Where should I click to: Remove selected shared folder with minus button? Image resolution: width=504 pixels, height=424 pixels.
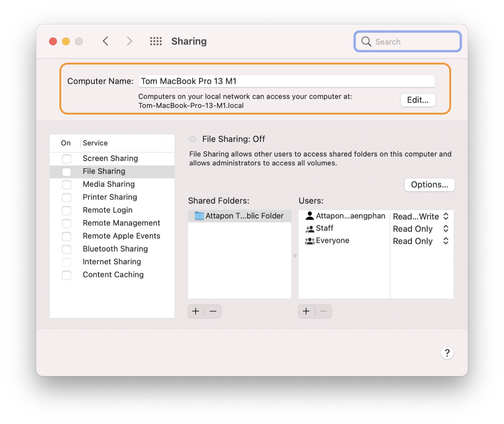[x=213, y=311]
